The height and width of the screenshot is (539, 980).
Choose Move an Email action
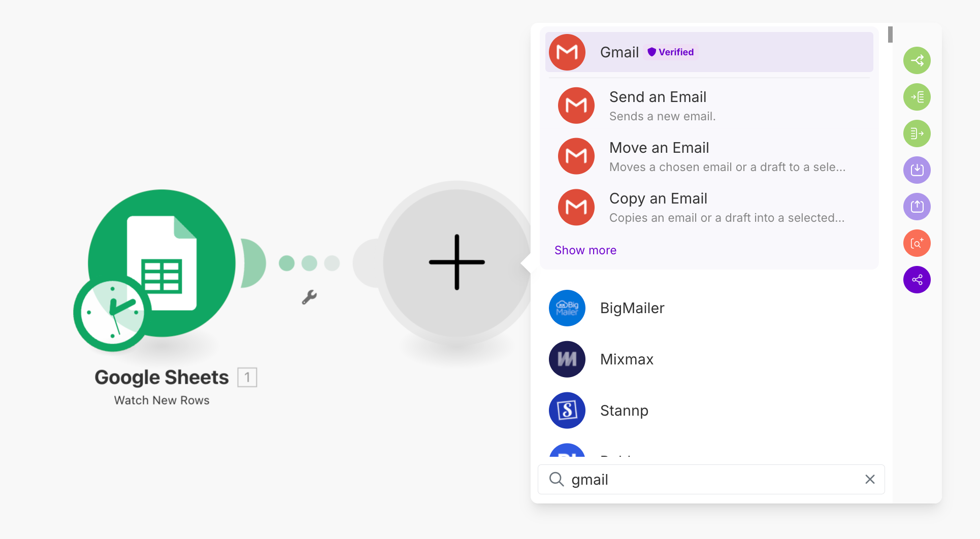[709, 156]
